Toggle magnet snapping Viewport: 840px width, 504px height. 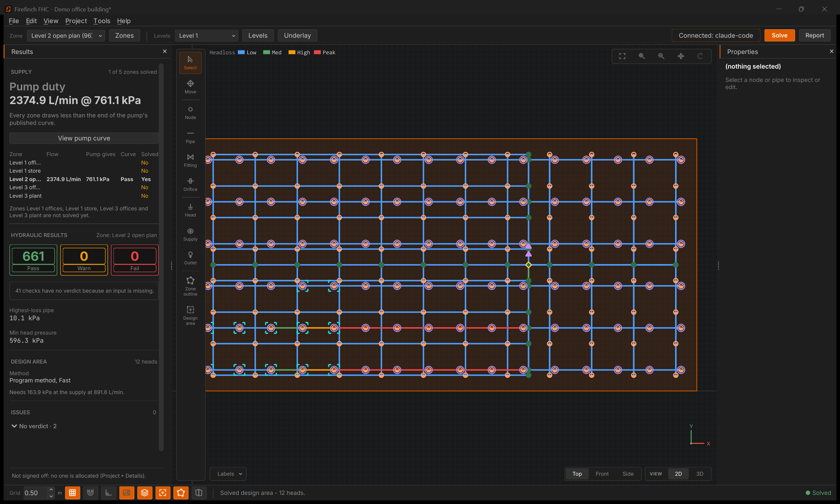(90, 493)
